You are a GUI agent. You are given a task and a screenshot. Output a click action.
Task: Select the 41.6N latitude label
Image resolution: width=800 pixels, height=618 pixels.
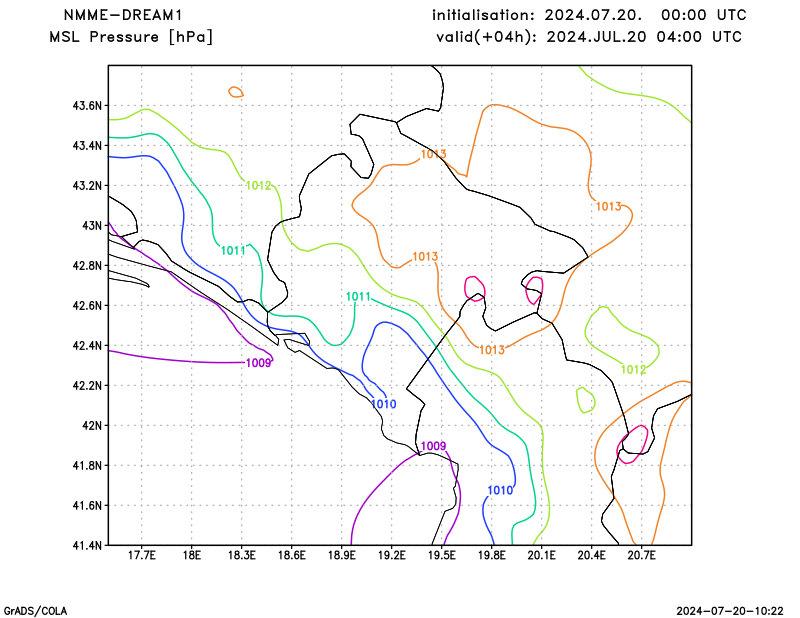pos(88,505)
